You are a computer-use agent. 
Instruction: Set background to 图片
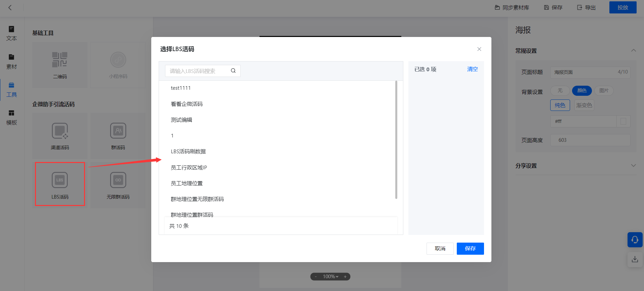point(604,90)
